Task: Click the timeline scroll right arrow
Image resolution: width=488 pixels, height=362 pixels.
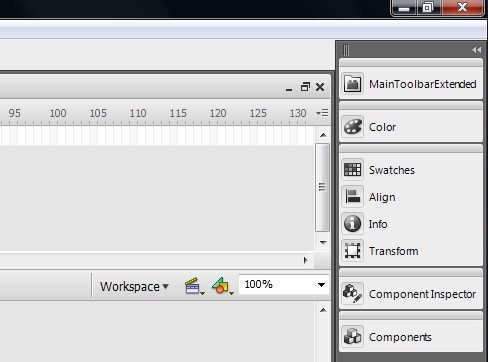Action: click(306, 260)
